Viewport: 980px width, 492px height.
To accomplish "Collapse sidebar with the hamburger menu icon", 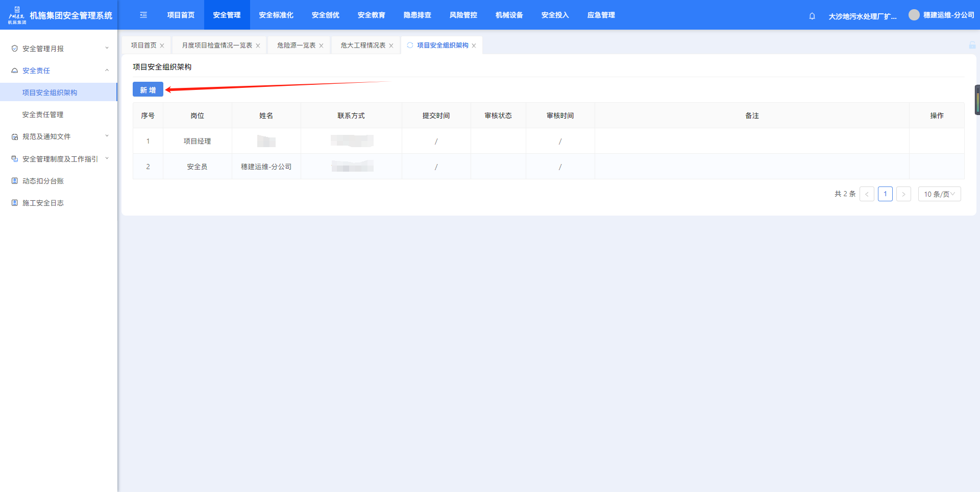I will (143, 15).
